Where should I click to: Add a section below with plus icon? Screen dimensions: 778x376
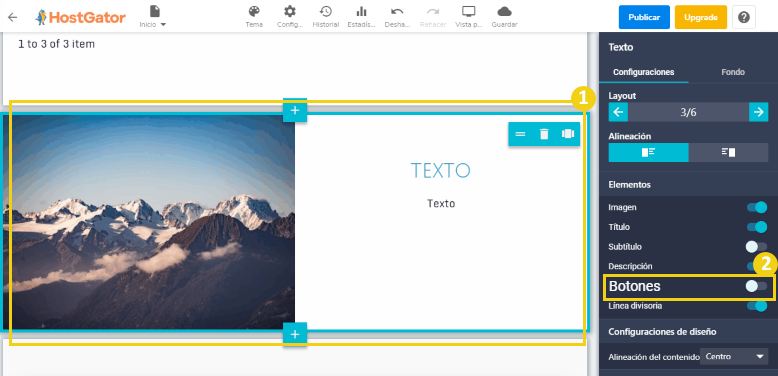tap(295, 334)
